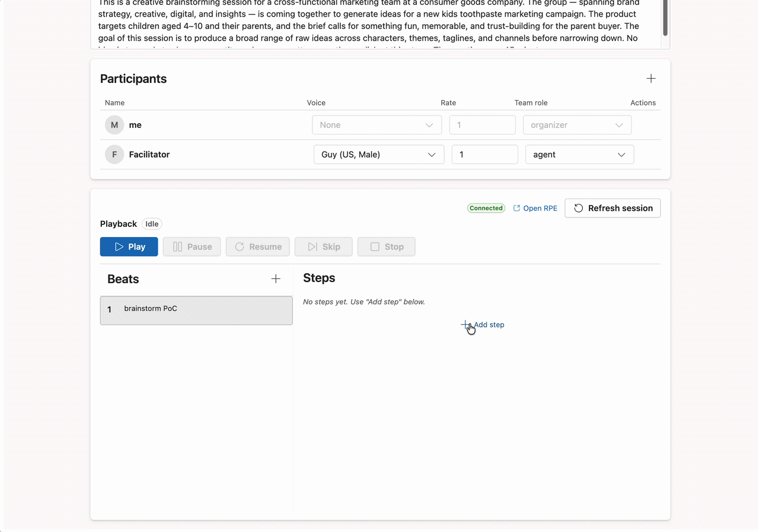Click the rate field for me

point(483,125)
